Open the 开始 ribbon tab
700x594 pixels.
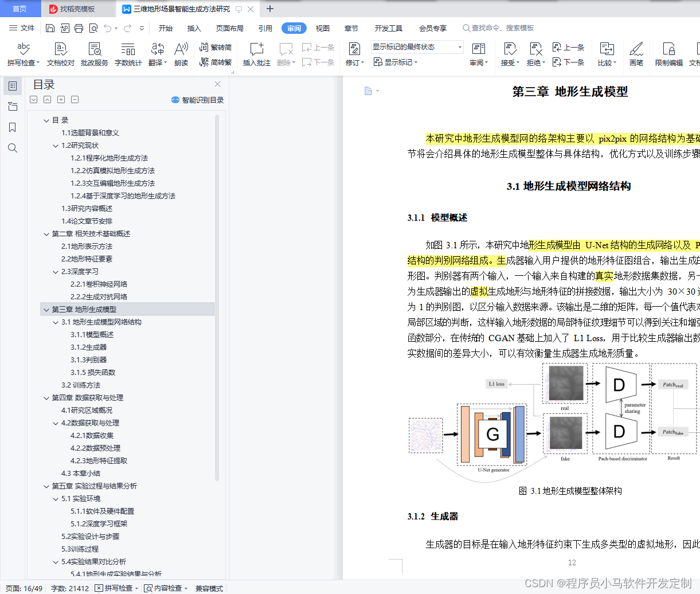[x=166, y=28]
